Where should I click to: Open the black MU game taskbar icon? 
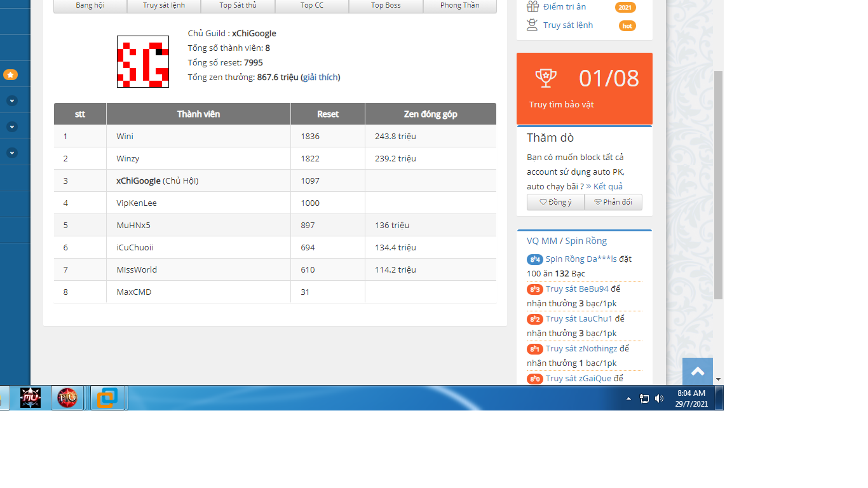tap(31, 398)
